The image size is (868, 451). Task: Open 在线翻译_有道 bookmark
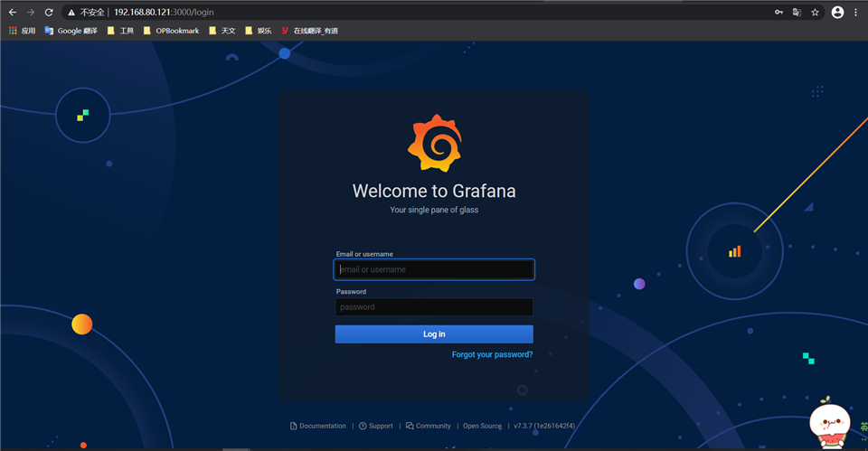[x=309, y=31]
